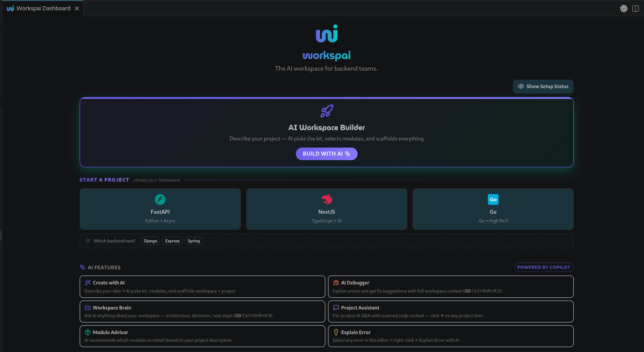
Task: Click the Express chip beside Django
Action: pyautogui.click(x=172, y=241)
